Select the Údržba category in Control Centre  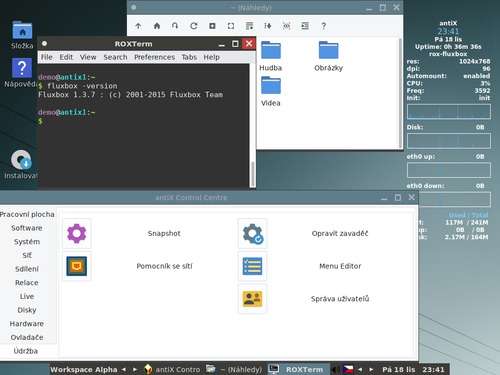[x=26, y=351]
